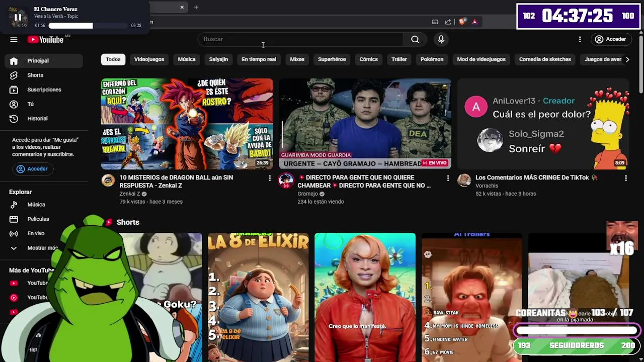Select the Superhéroe chip

point(332,59)
